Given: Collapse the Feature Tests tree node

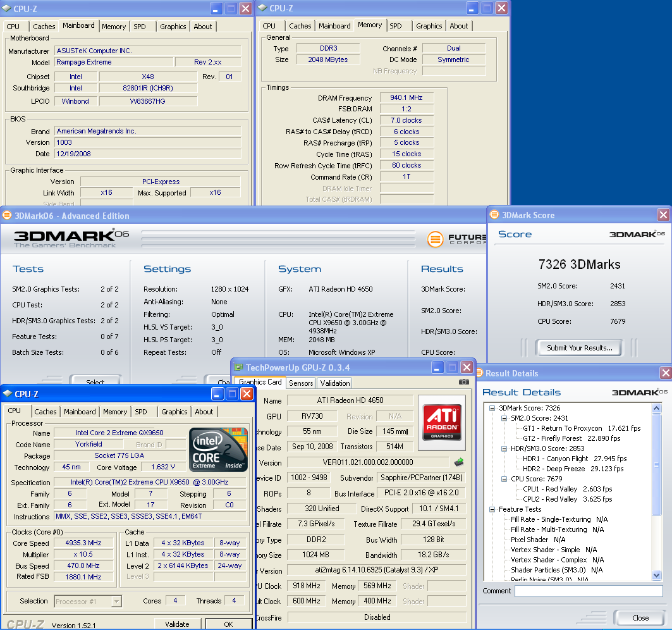Looking at the screenshot, I should coord(492,509).
